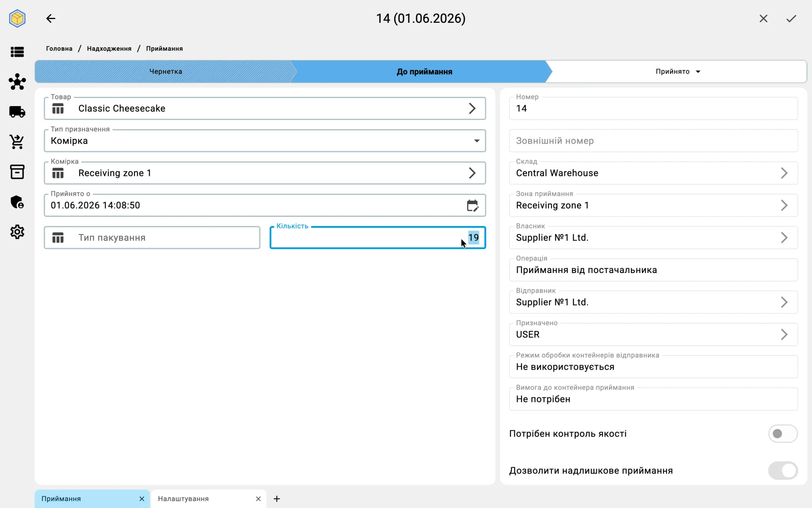Close the Приймання bottom tab
The width and height of the screenshot is (812, 508).
click(142, 499)
